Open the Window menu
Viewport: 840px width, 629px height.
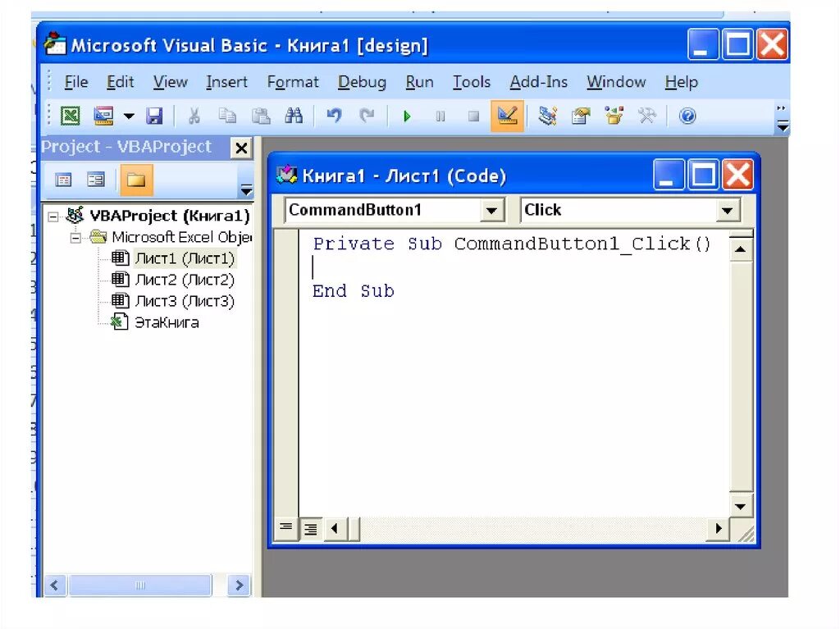tap(616, 82)
